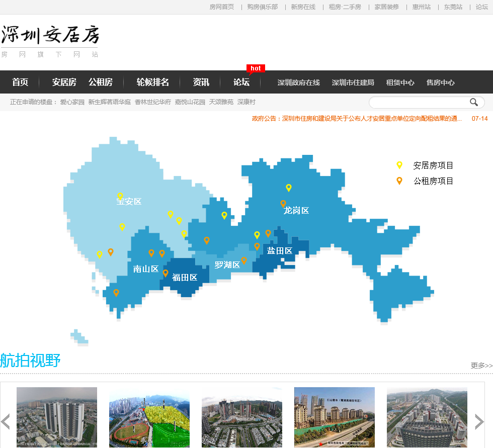The height and width of the screenshot is (448, 493).
Task: Click the search magnifier icon
Action: click(474, 102)
